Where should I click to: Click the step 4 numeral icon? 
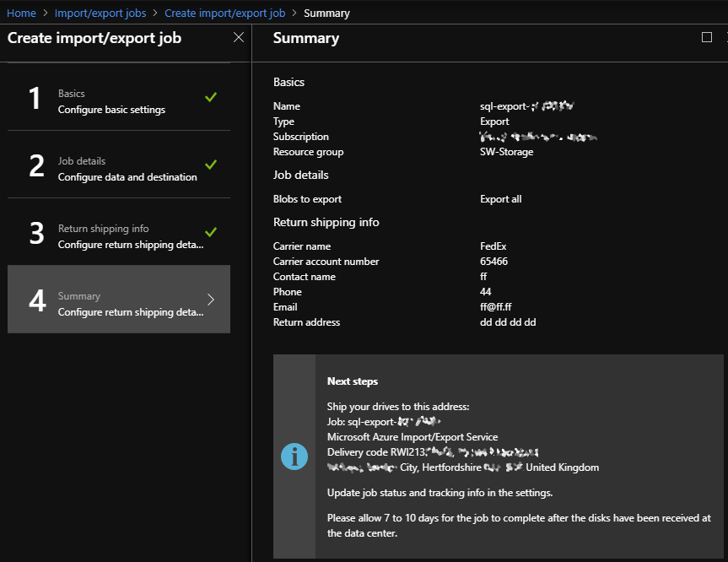[x=35, y=300]
